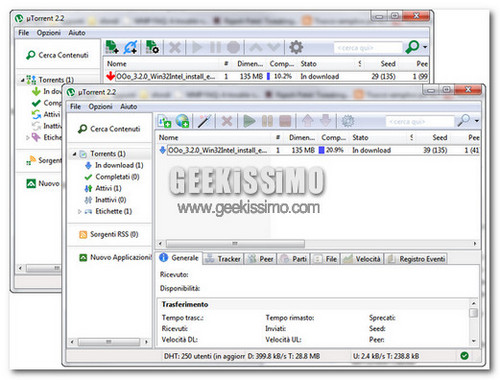Open File menu in back window
Image resolution: width=500 pixels, height=380 pixels.
24,33
